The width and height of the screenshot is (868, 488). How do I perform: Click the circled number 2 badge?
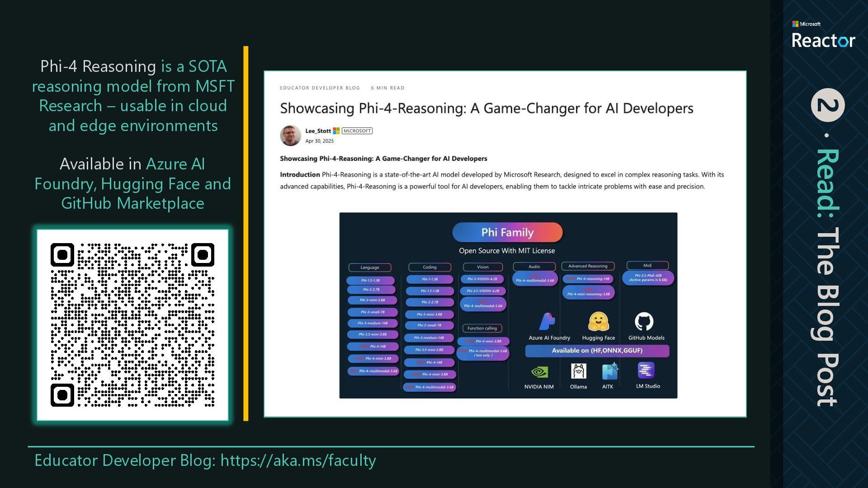[x=828, y=105]
